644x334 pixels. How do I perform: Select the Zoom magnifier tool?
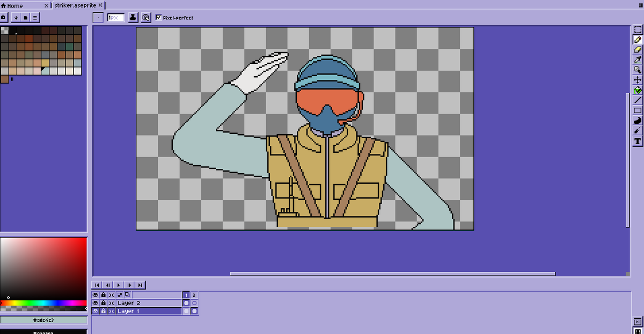pos(638,70)
